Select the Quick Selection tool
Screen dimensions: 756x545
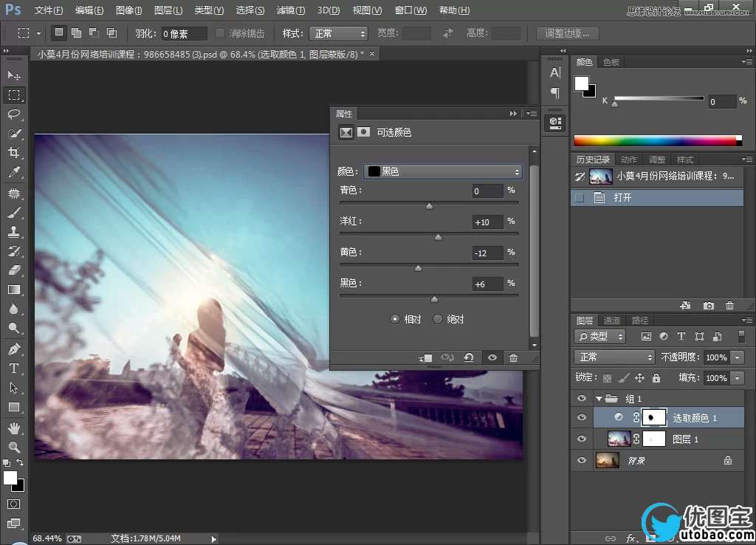point(14,134)
